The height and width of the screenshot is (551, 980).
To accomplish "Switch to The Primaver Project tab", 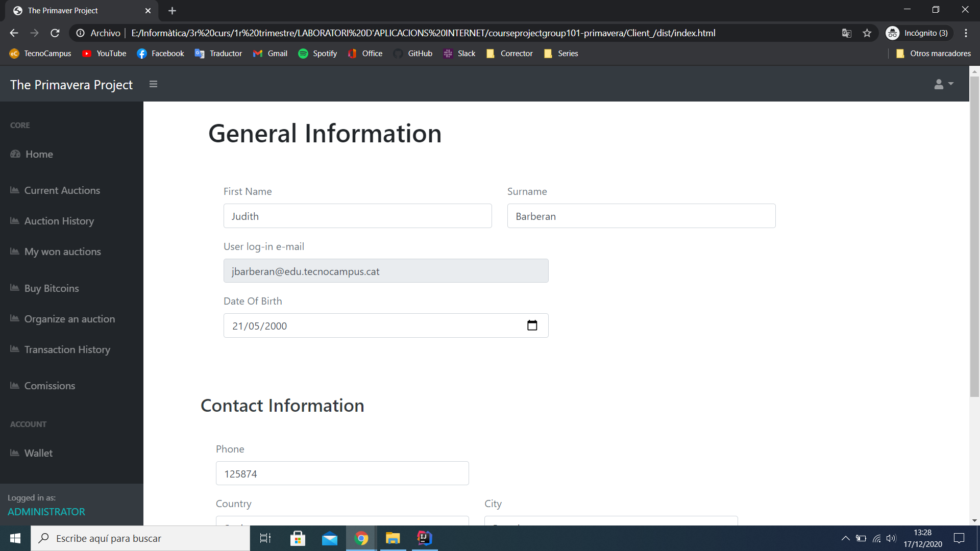I will [x=62, y=10].
